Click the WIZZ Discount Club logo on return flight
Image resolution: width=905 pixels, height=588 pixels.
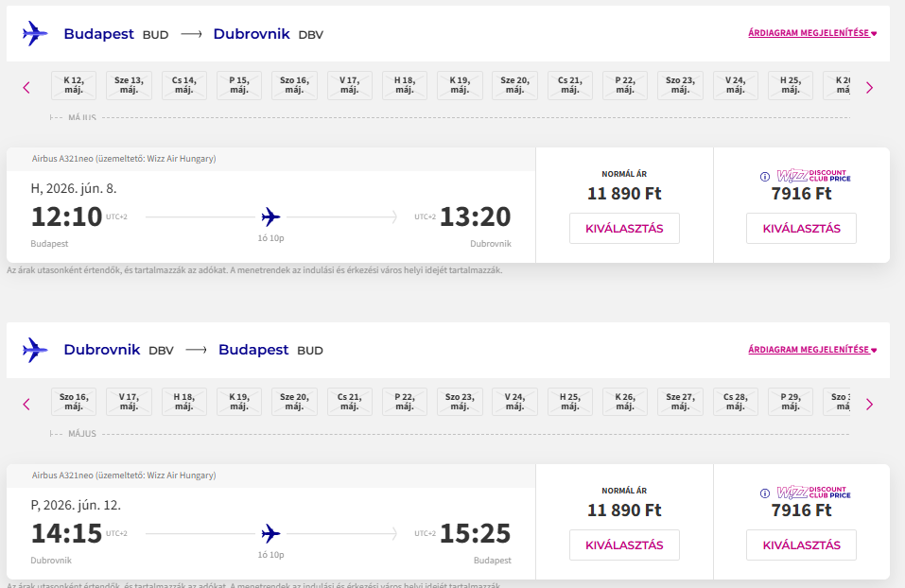point(812,493)
